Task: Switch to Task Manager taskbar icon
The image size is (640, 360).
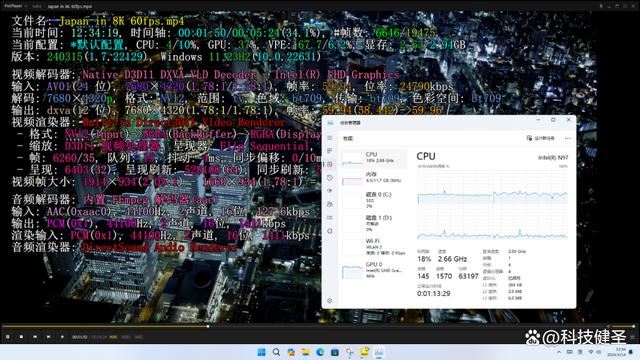Action: point(379,352)
